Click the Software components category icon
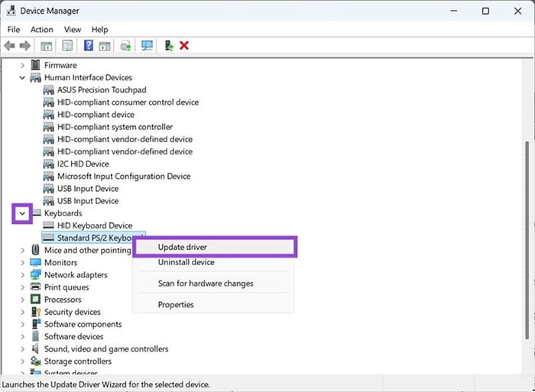This screenshot has width=535, height=392. (x=36, y=324)
